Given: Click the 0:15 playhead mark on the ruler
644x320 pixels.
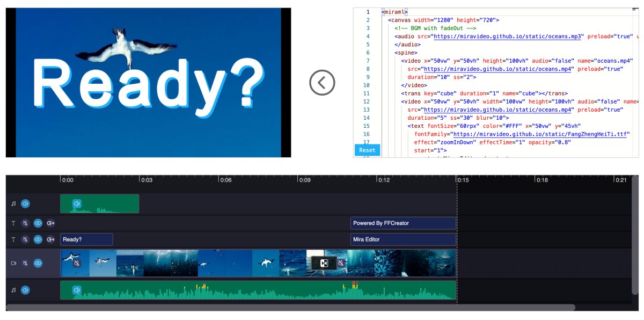Looking at the screenshot, I should click(x=462, y=180).
